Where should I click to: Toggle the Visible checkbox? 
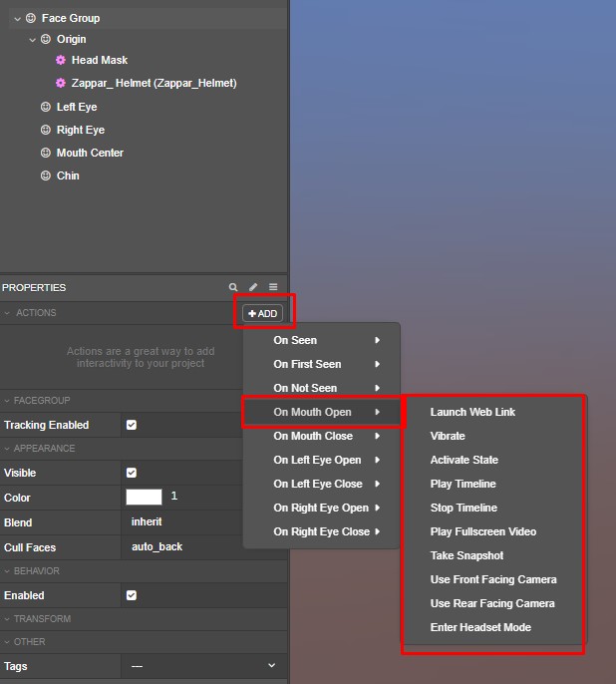click(x=132, y=473)
